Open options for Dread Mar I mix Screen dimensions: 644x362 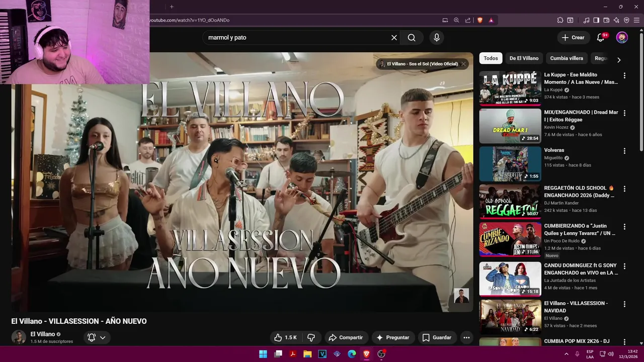tap(624, 113)
